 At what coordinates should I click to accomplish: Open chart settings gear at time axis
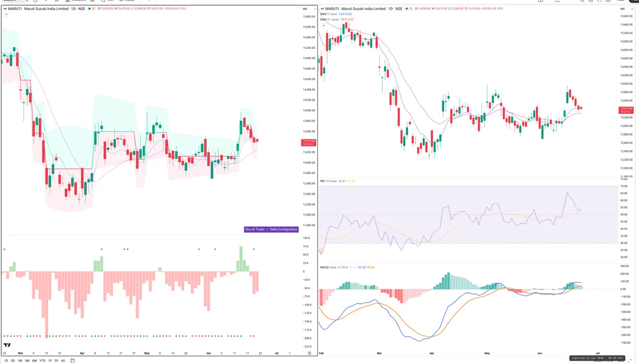(x=309, y=353)
